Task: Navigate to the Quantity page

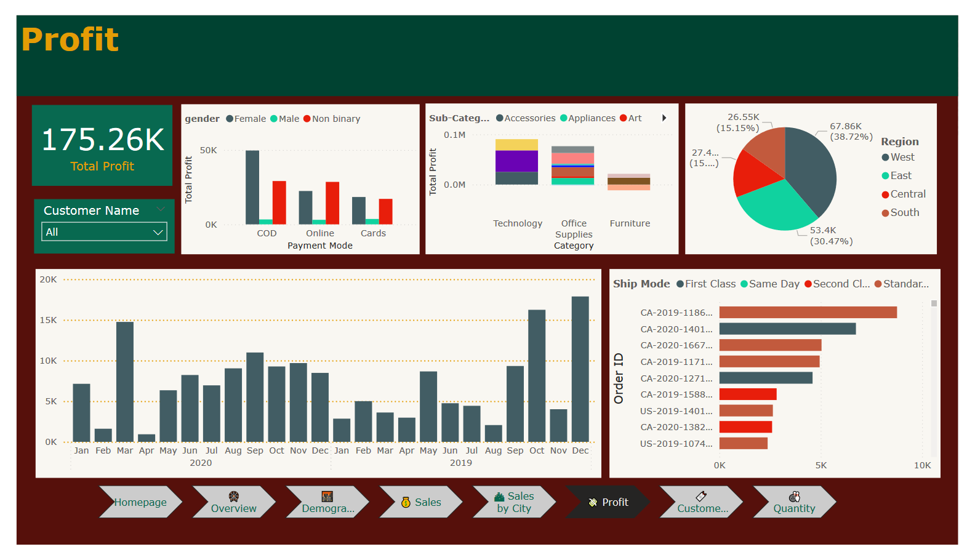Action: pyautogui.click(x=795, y=502)
